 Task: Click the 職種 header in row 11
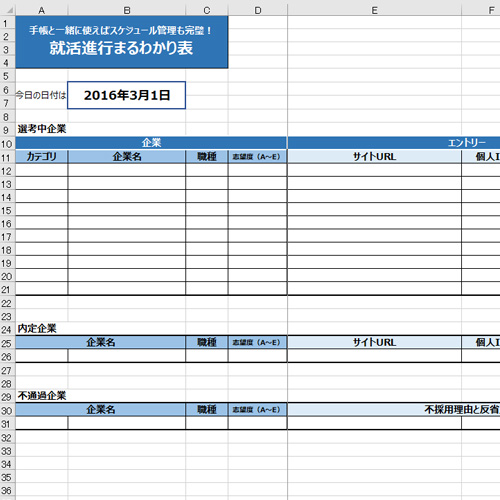(x=207, y=157)
